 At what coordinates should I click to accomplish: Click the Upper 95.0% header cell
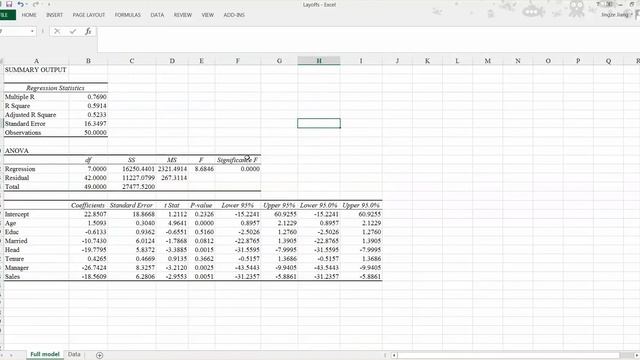(x=361, y=205)
